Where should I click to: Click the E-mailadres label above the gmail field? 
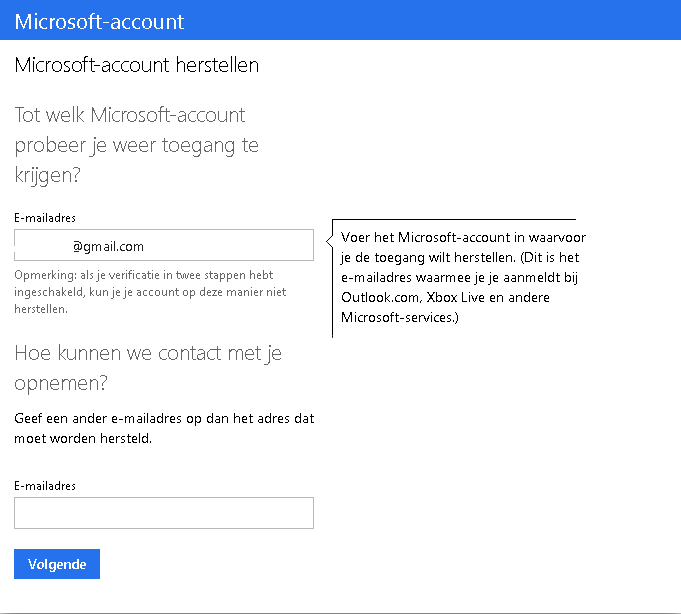click(45, 217)
